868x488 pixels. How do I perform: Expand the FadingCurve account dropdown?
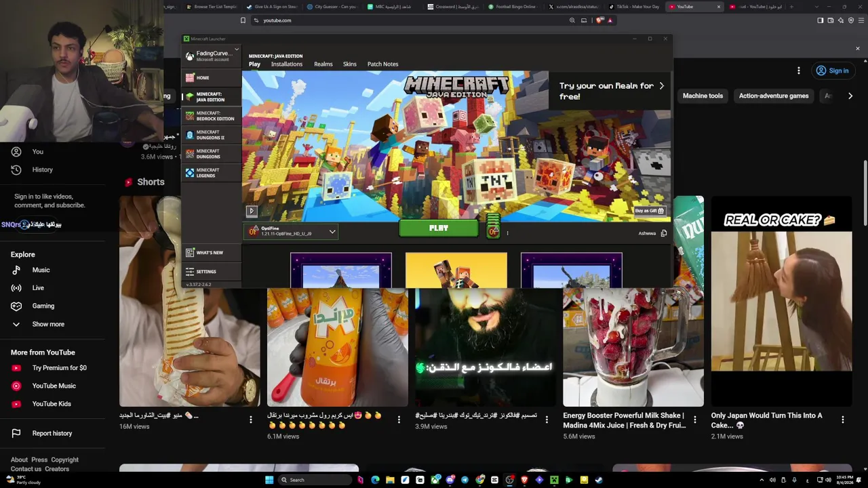pos(237,49)
